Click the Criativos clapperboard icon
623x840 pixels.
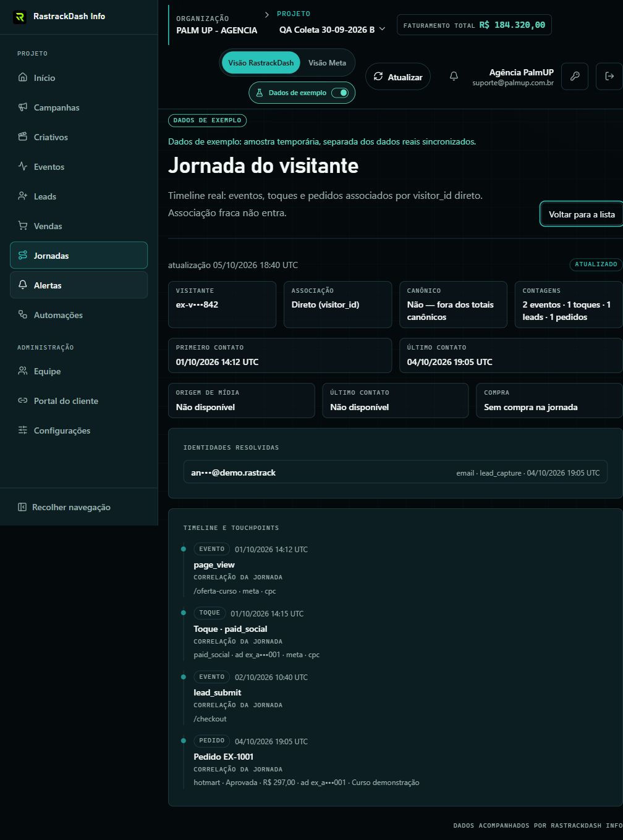tap(23, 137)
